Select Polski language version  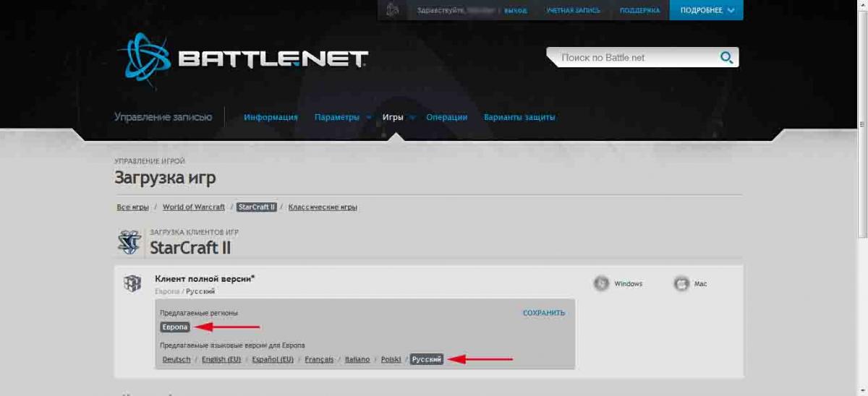point(391,359)
